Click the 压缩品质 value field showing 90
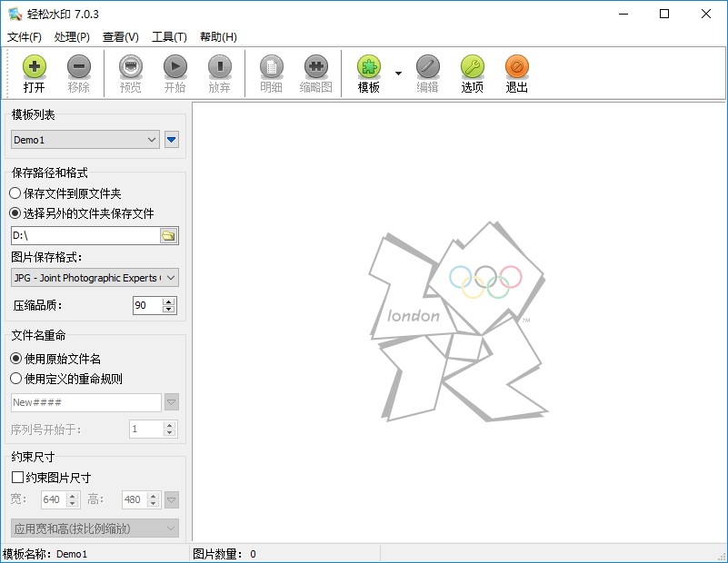728x563 pixels. pyautogui.click(x=147, y=305)
